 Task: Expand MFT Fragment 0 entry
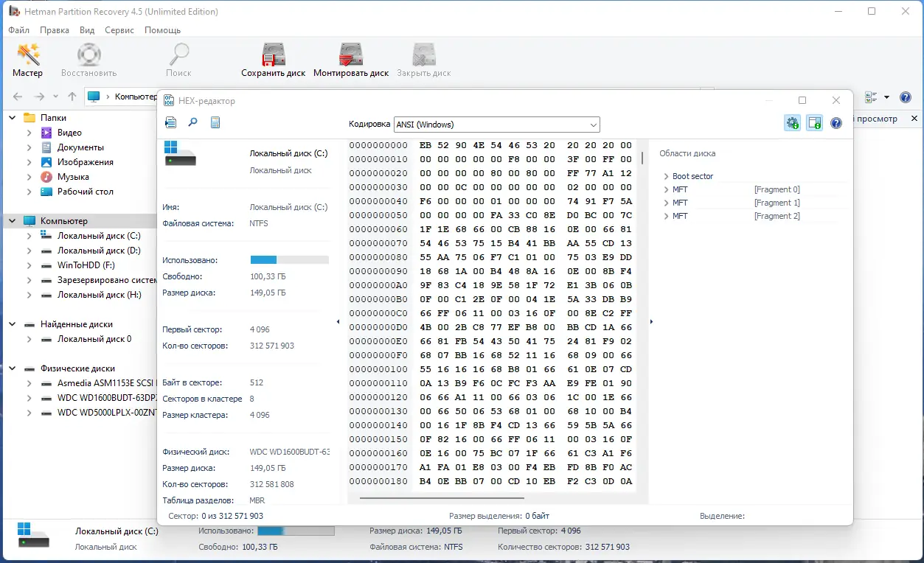pyautogui.click(x=666, y=189)
